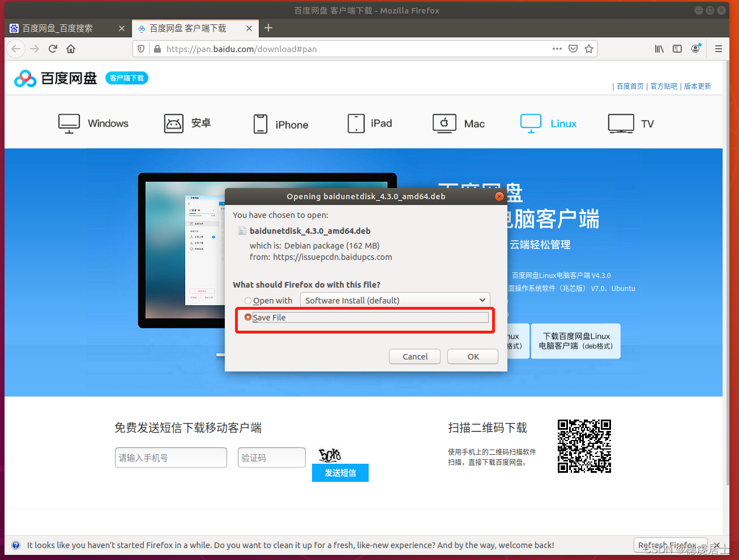
Task: Click the text Debian package (162 MB)
Action: click(x=332, y=246)
